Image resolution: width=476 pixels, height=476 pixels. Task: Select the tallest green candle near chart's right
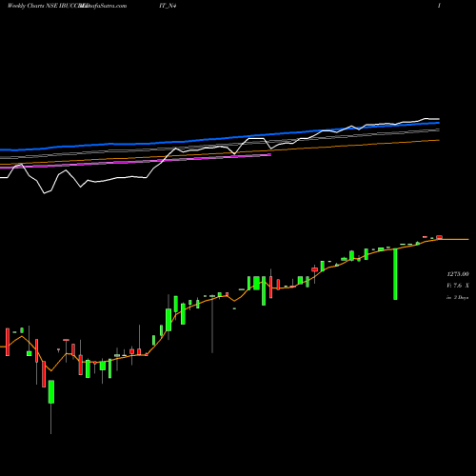tap(395, 274)
